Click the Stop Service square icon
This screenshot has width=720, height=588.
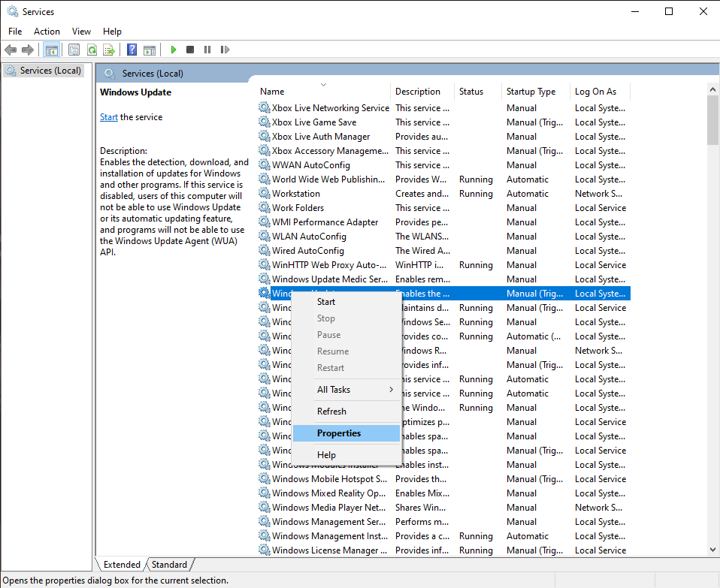(x=190, y=50)
